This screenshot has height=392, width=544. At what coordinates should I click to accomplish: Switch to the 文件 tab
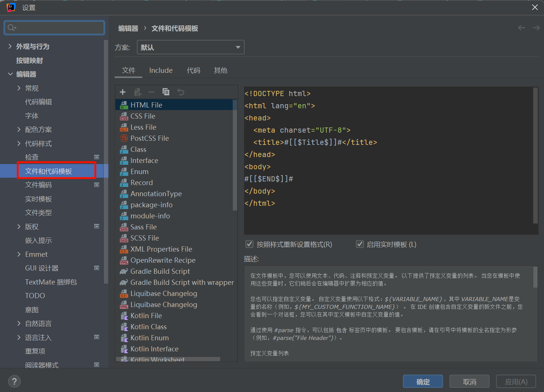pyautogui.click(x=129, y=70)
